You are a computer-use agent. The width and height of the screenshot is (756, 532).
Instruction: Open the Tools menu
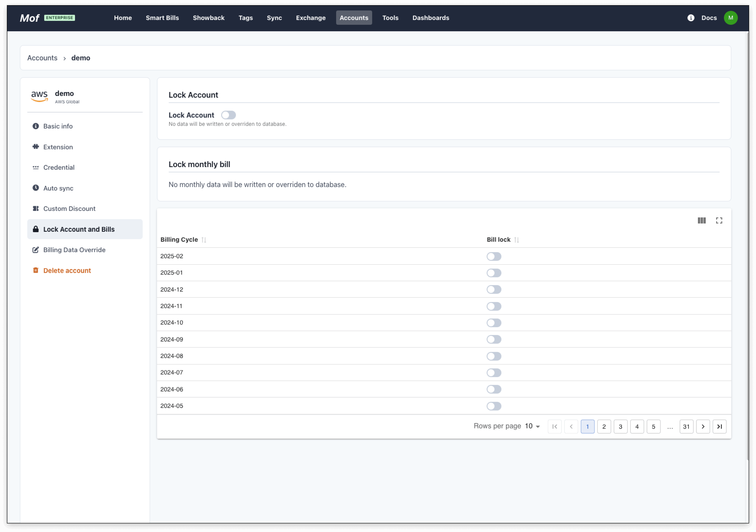(390, 18)
